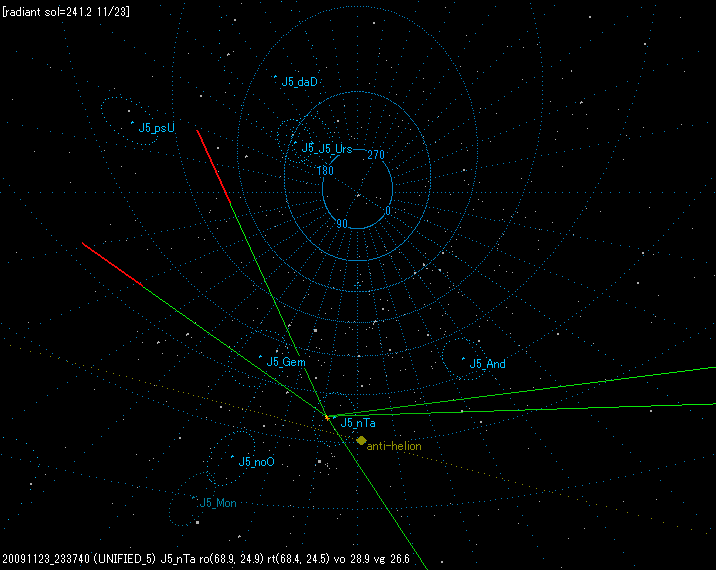This screenshot has width=716, height=570.
Task: Click the 180 degree grid label
Action: [325, 171]
